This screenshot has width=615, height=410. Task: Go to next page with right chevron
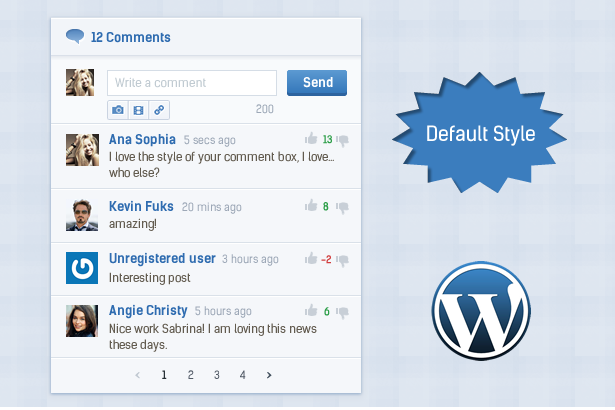point(269,375)
